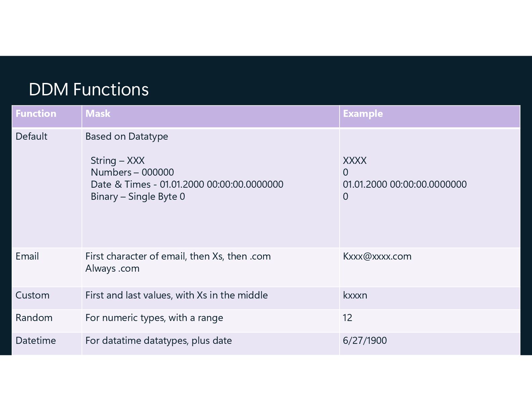Click 'For datatime datatypes, plus date'
This screenshot has width=532, height=411.
pos(159,340)
